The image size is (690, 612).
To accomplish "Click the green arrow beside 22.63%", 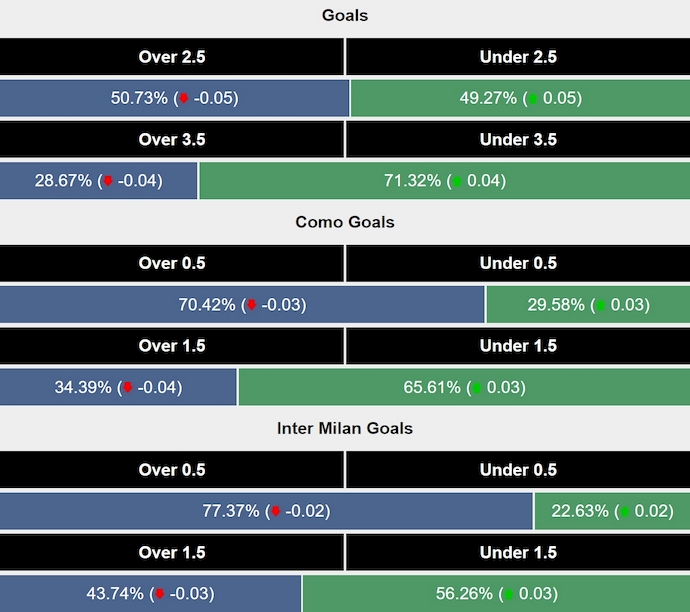I will (x=625, y=511).
